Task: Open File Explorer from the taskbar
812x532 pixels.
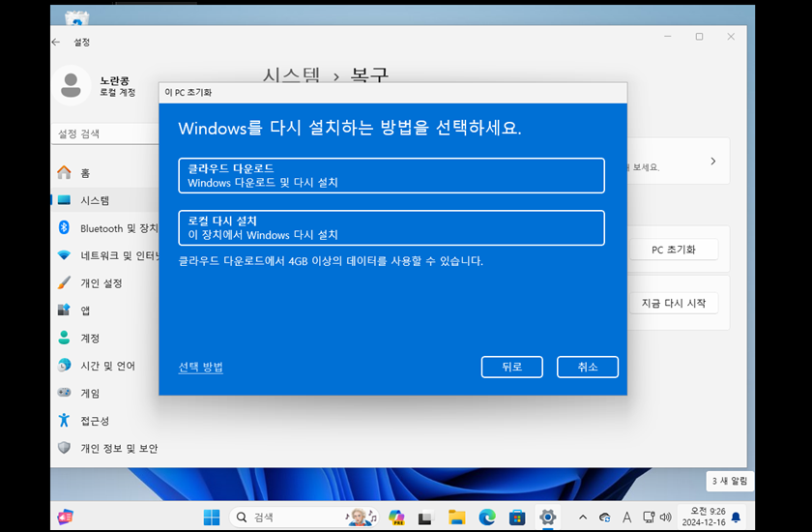Action: click(456, 517)
